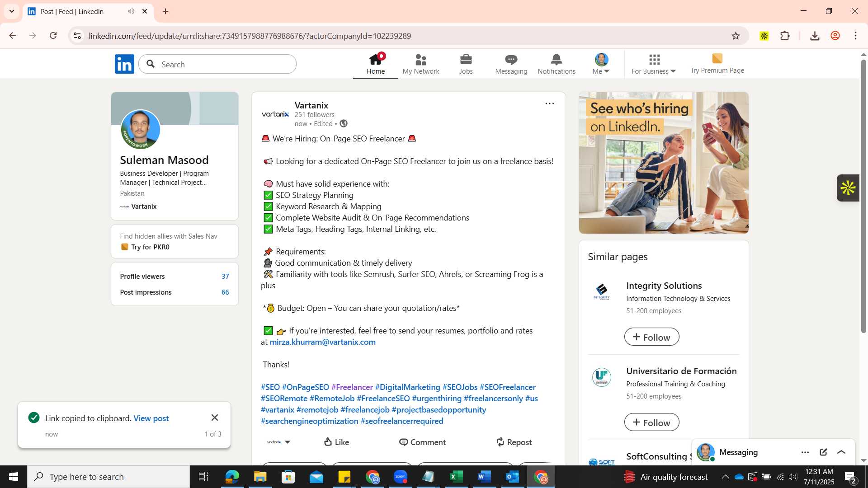
Task: Open the #OnPageSEO hashtag
Action: tap(306, 387)
